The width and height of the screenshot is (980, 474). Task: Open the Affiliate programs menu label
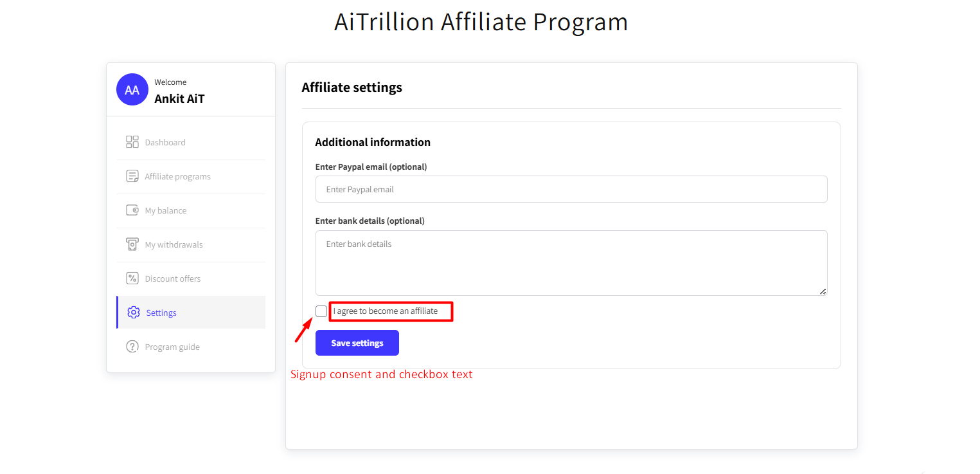point(178,176)
